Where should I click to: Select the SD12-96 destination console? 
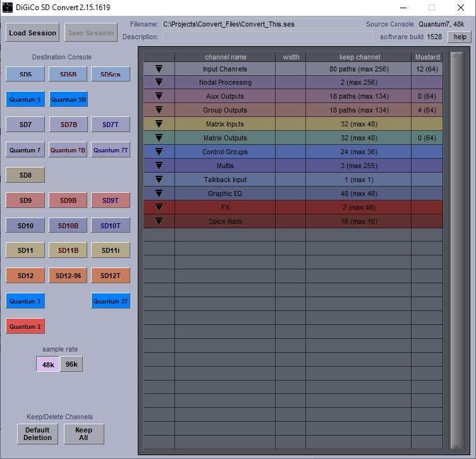click(x=68, y=276)
